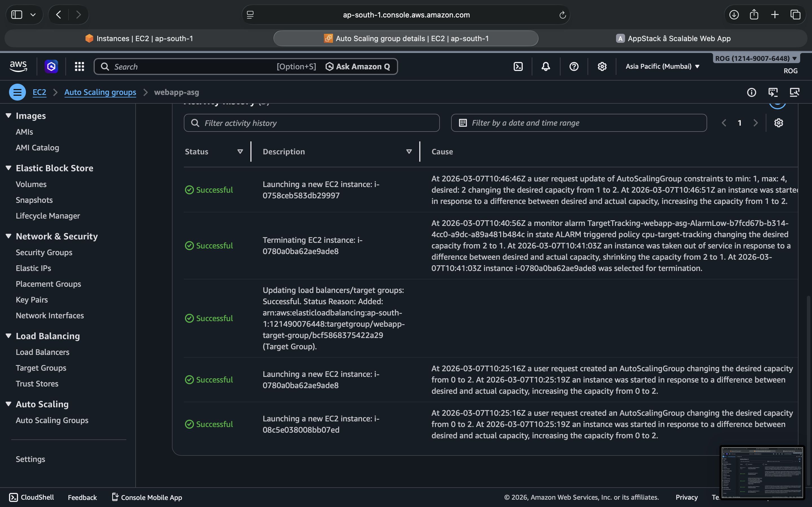Click the Filter activity history field
The image size is (812, 507).
(312, 123)
